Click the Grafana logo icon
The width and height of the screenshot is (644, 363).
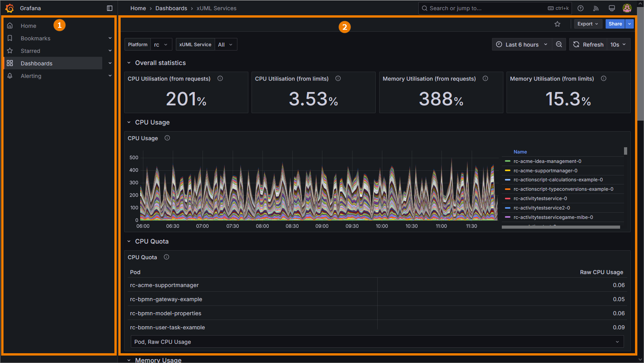(x=10, y=8)
